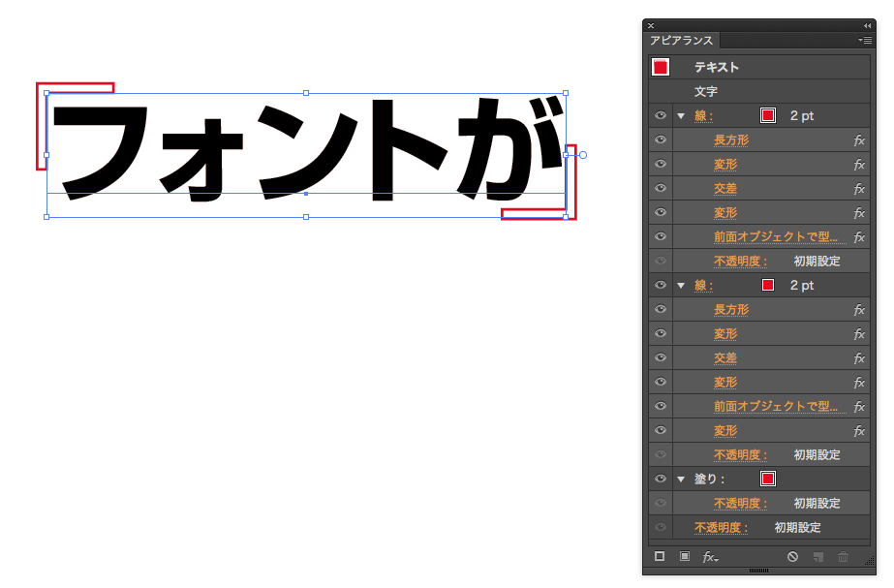
Task: Click top-center handle of text bounding box
Action: coord(306,93)
